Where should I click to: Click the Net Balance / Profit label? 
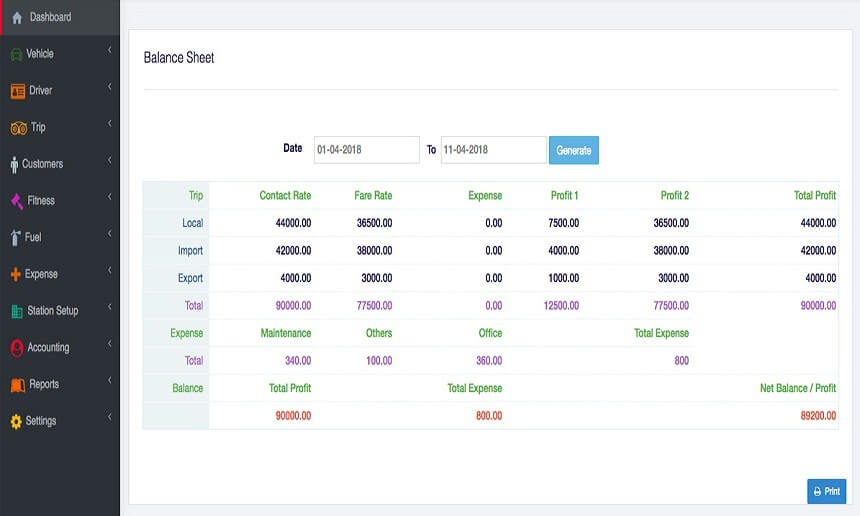[x=798, y=388]
